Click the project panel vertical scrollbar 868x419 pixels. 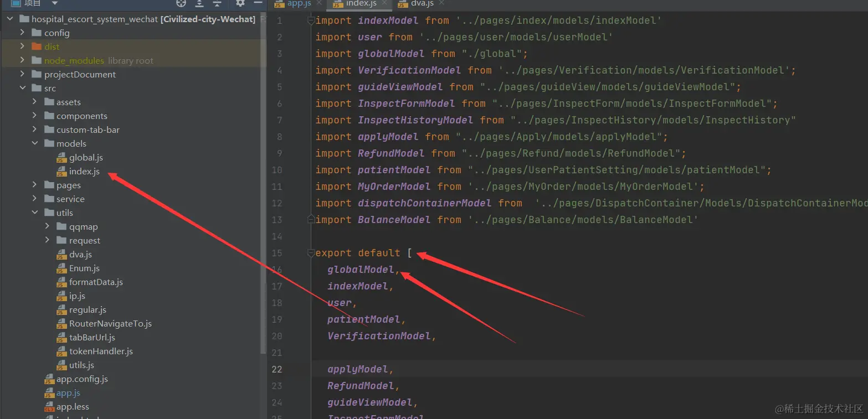pos(264,183)
